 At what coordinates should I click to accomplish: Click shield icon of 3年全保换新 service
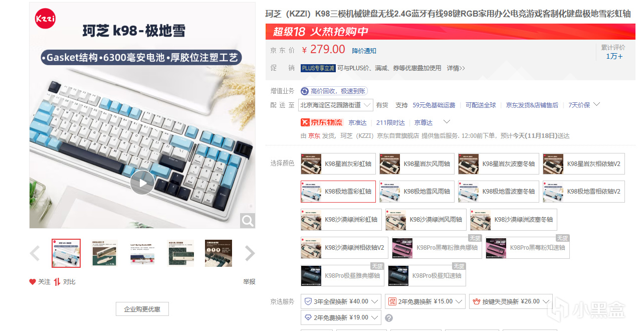coord(308,301)
